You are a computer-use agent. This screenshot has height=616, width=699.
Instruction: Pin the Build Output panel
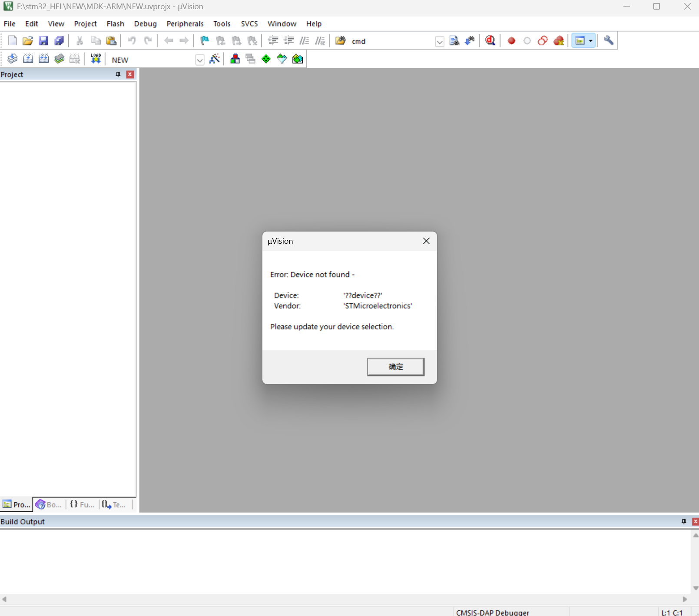coord(684,521)
